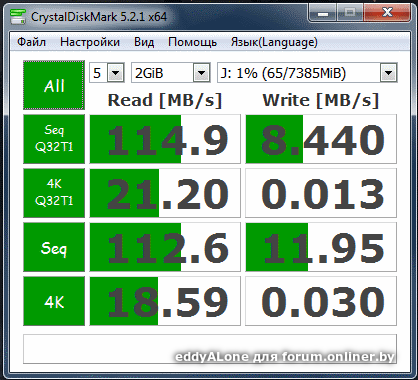Minimize the CrystalDiskMark window
Screen dimensions: 418x380
click(323, 14)
